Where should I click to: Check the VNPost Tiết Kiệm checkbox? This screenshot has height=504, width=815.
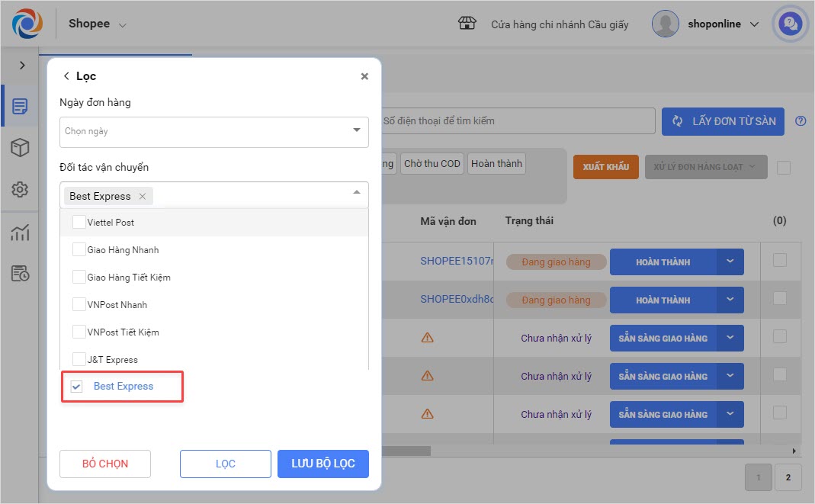(79, 332)
